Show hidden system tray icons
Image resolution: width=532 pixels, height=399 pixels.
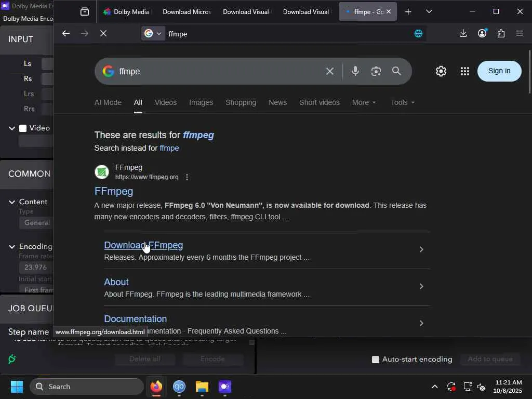[435, 387]
